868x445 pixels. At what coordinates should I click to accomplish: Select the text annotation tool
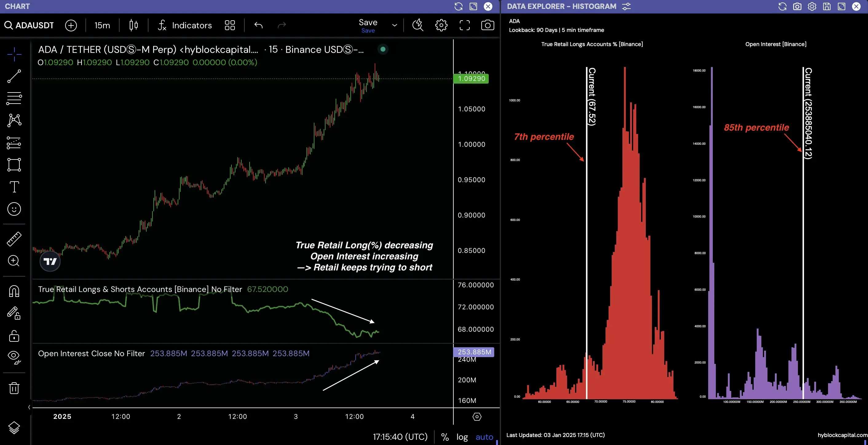point(14,187)
